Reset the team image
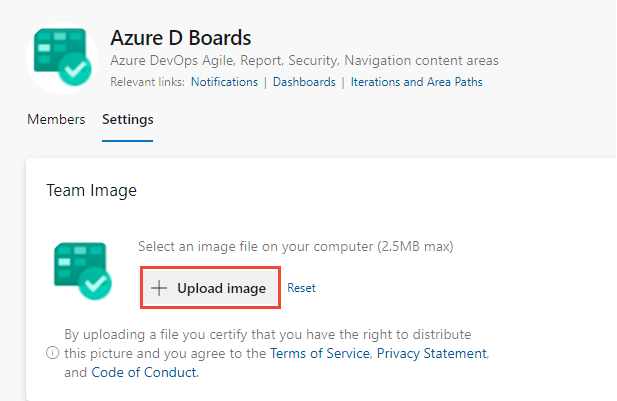The width and height of the screenshot is (617, 401). (x=301, y=288)
